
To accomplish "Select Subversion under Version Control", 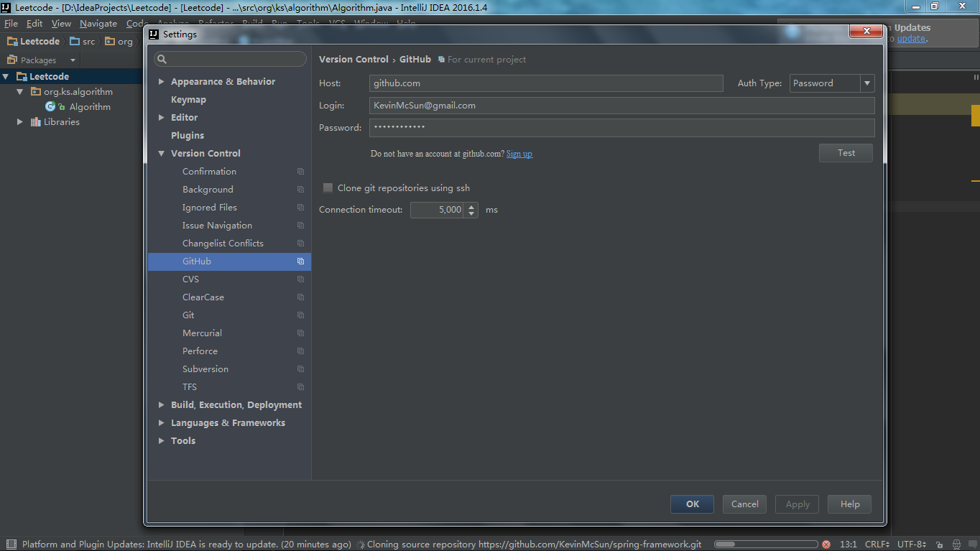I will tap(205, 369).
